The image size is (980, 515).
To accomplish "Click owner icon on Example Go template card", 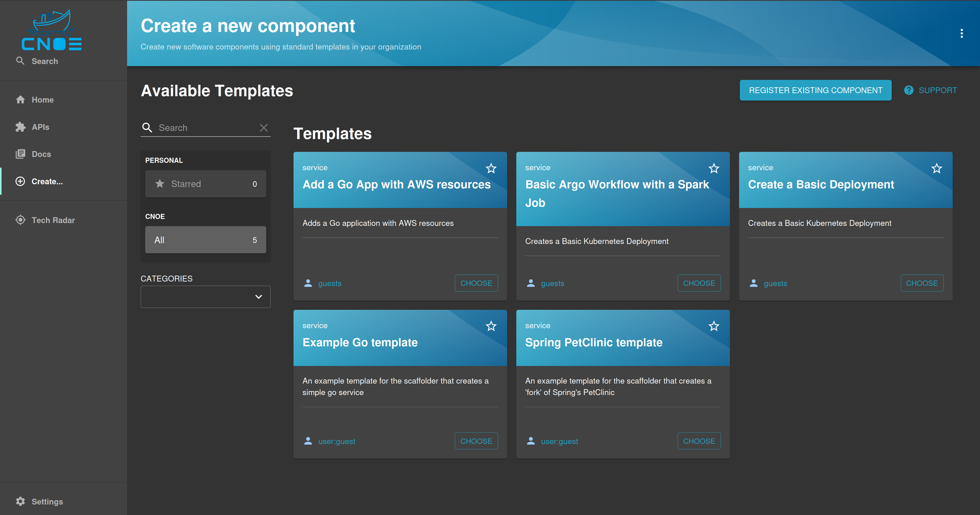I will (x=308, y=441).
